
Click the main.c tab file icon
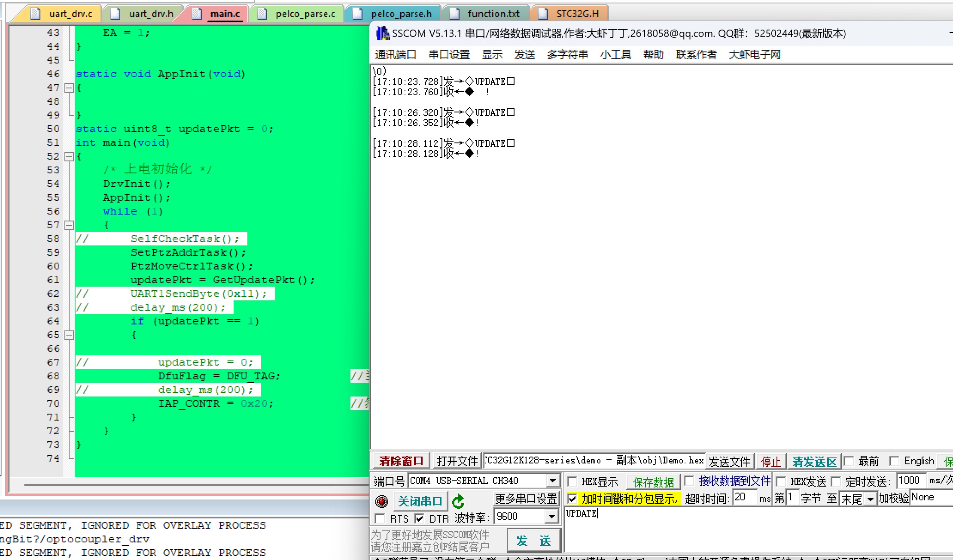[197, 14]
